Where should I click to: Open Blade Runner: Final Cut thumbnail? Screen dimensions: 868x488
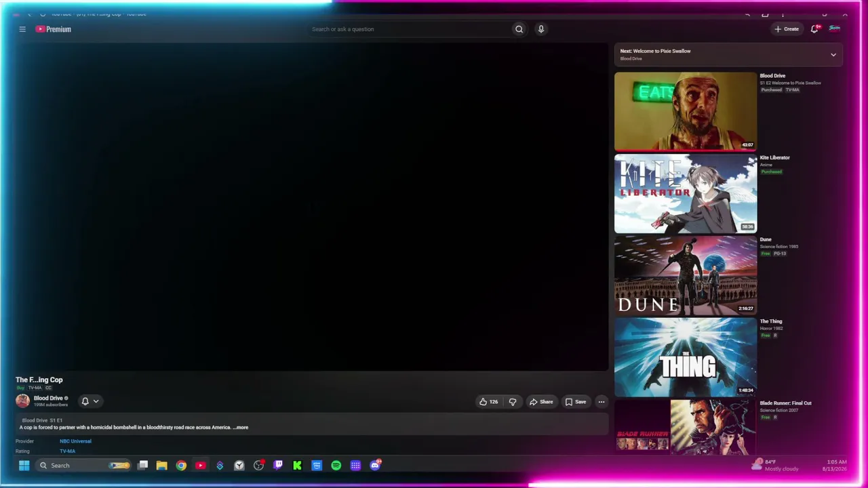click(686, 427)
